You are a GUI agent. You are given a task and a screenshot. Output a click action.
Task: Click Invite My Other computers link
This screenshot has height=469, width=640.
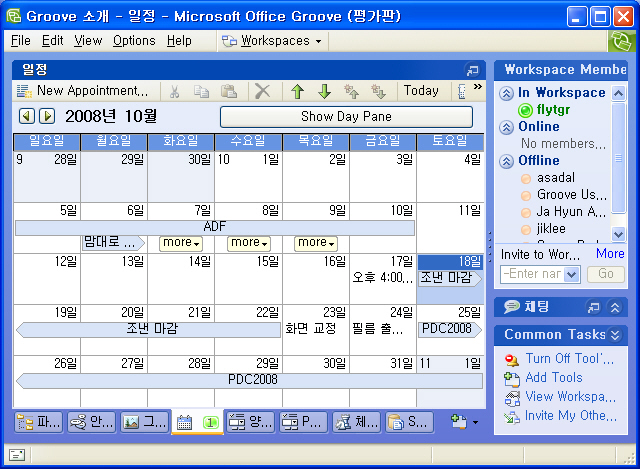[571, 416]
